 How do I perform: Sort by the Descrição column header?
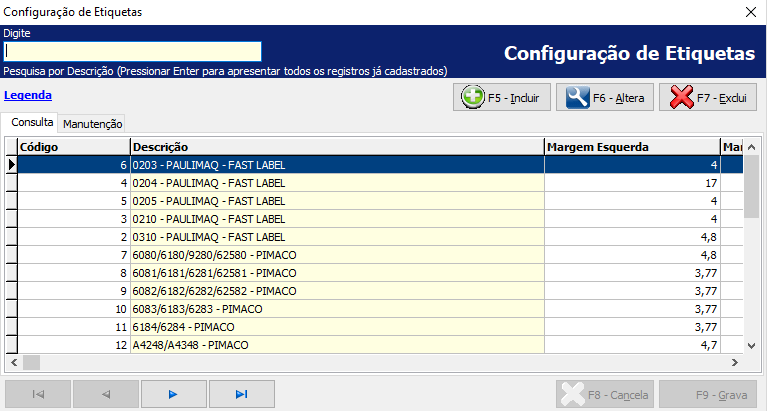point(336,147)
